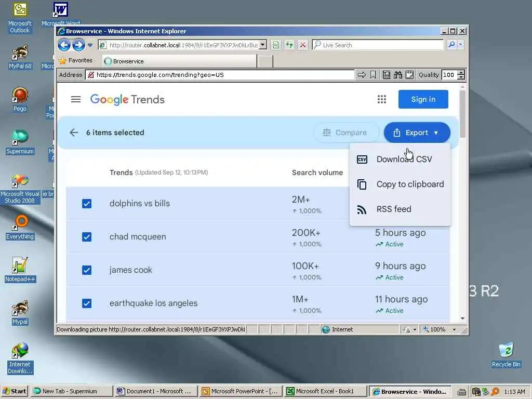Choose RSS feed from Export menu
Viewport: 532px width, 399px height.
tap(400, 209)
